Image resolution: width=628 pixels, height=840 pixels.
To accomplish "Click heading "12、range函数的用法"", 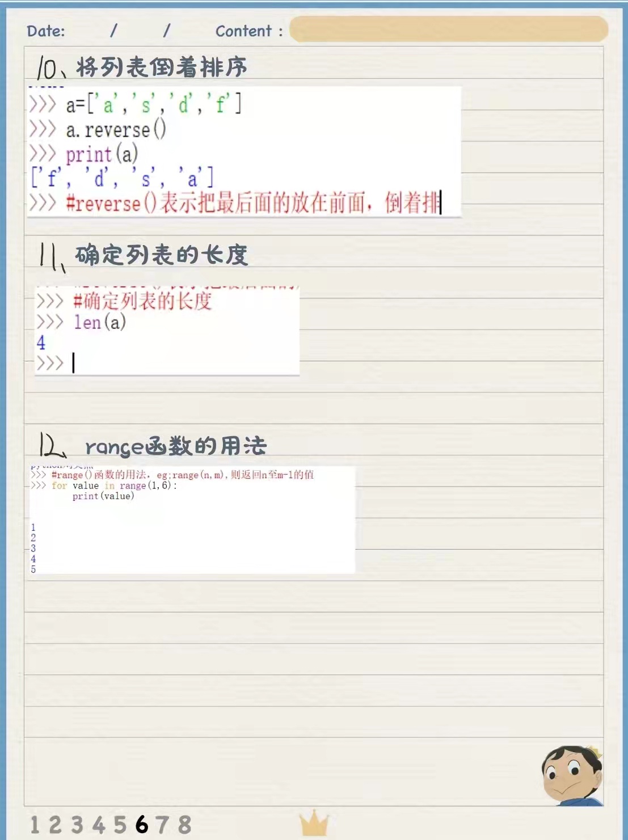I will (x=153, y=446).
